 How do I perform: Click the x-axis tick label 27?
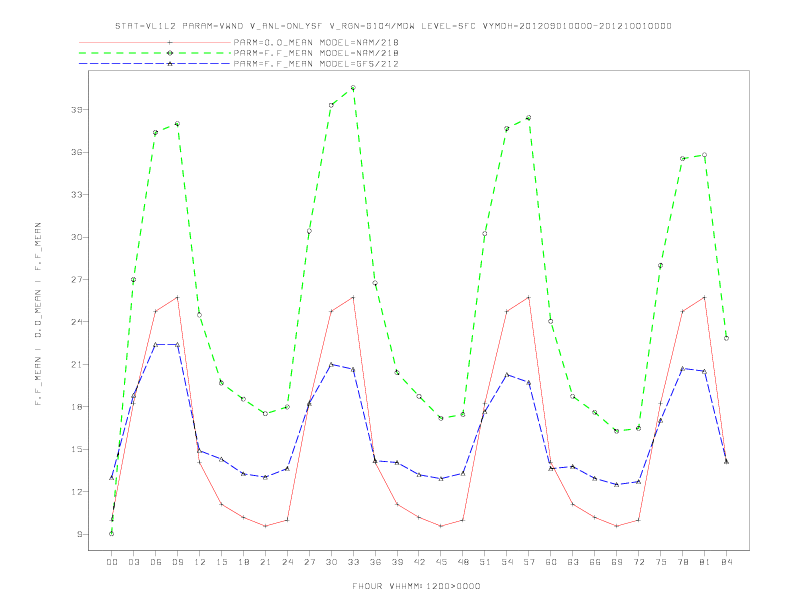tap(309, 562)
